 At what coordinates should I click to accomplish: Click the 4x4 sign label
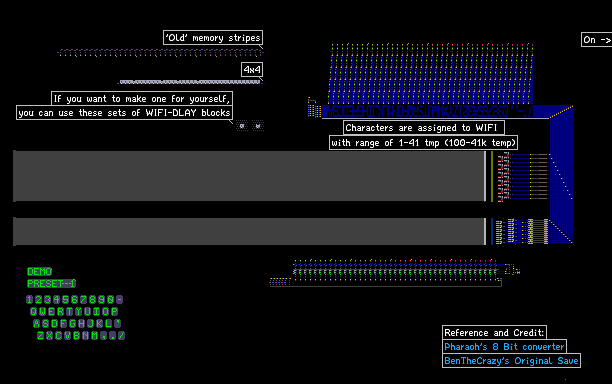pyautogui.click(x=252, y=70)
